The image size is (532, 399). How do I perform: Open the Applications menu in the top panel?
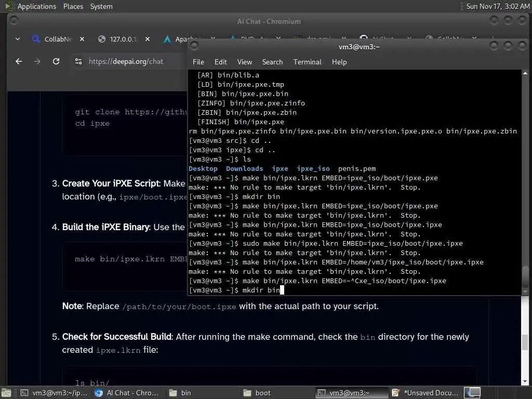click(37, 6)
